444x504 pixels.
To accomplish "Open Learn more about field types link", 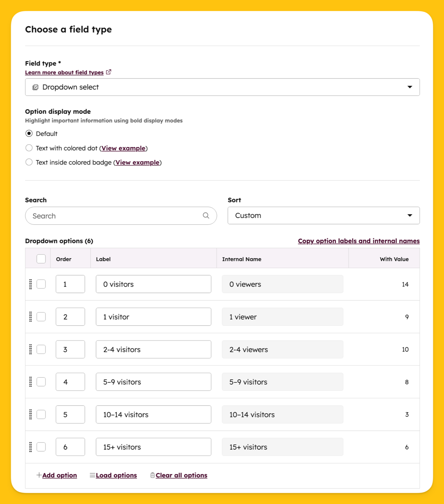I will pyautogui.click(x=64, y=72).
